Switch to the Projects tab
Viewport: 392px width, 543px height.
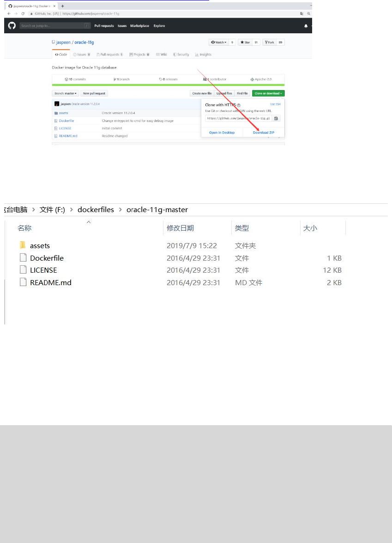[139, 55]
